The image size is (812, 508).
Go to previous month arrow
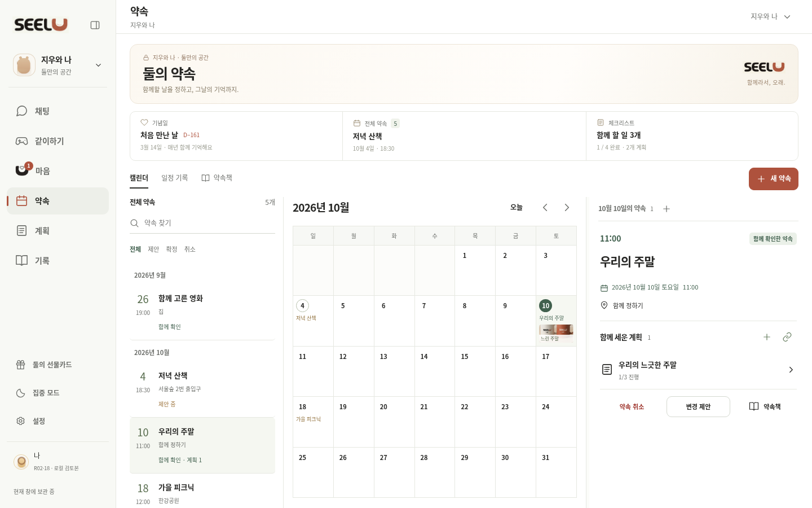pyautogui.click(x=545, y=208)
